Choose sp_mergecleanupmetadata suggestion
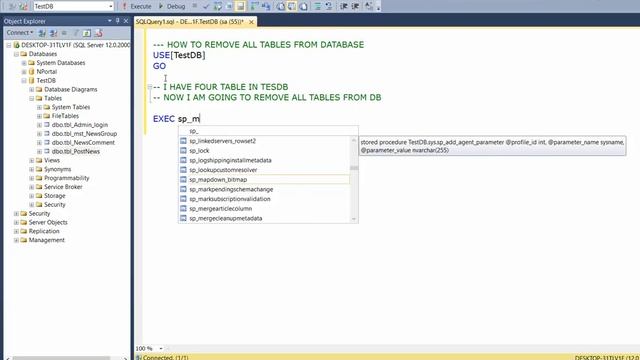This screenshot has width=640, height=360. coord(264,218)
